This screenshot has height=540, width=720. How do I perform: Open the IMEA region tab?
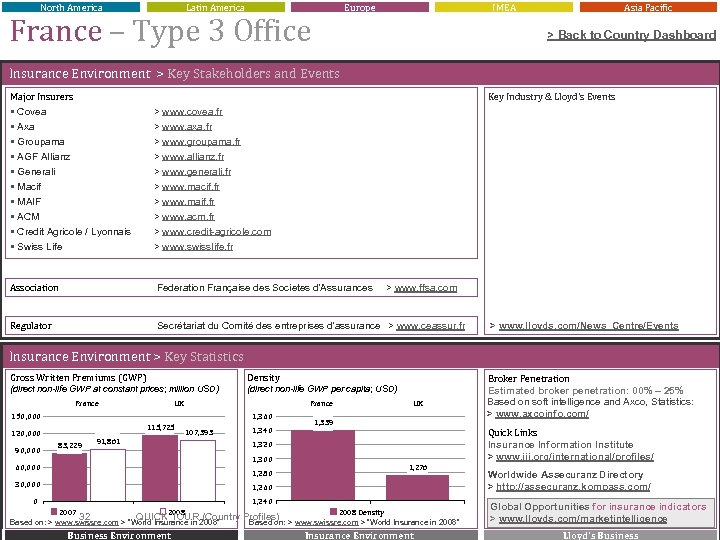click(x=504, y=7)
